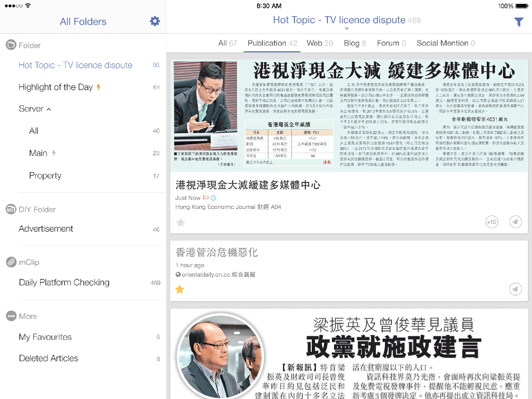
Task: Open the 港視淨現金大減 article headline
Action: point(248,185)
